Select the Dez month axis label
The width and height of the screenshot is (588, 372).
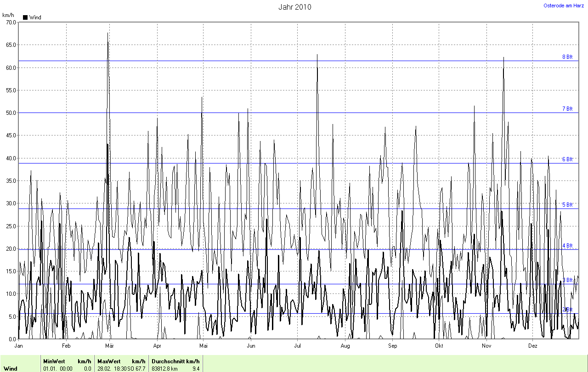click(533, 346)
